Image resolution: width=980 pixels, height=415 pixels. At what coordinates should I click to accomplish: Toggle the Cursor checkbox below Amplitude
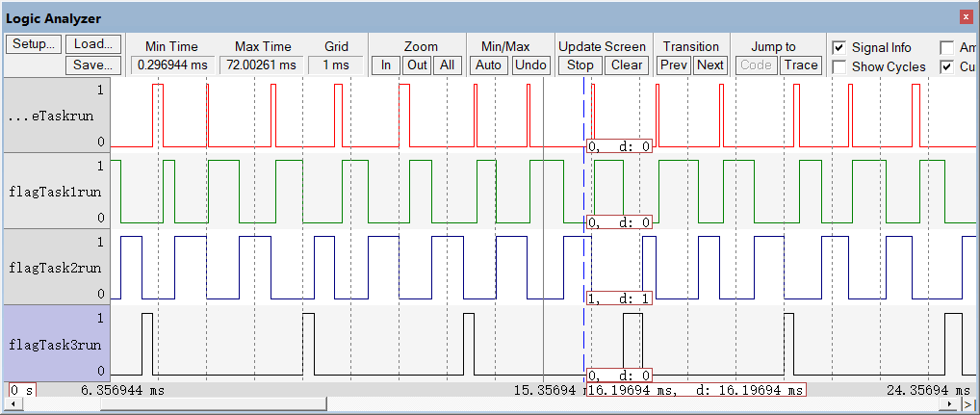click(947, 66)
